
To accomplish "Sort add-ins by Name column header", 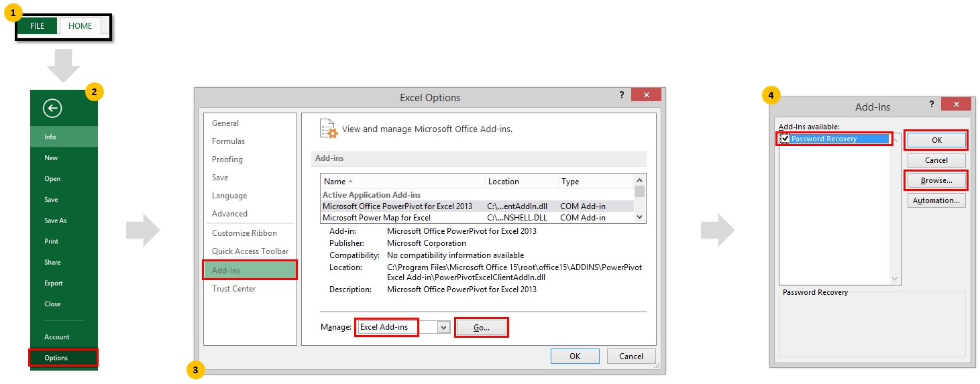I will tap(403, 181).
